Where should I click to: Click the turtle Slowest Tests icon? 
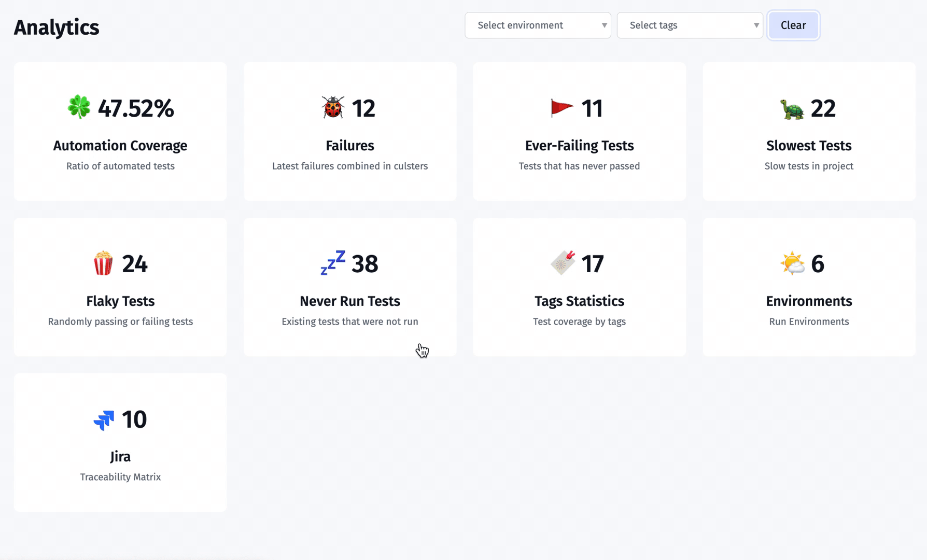pos(792,108)
